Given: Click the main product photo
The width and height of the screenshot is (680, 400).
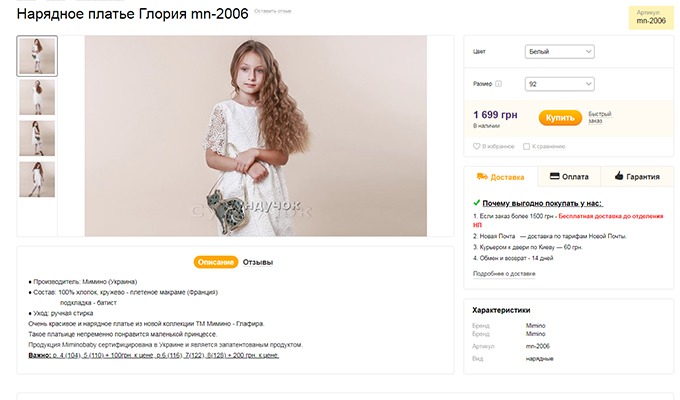Looking at the screenshot, I should (x=256, y=136).
